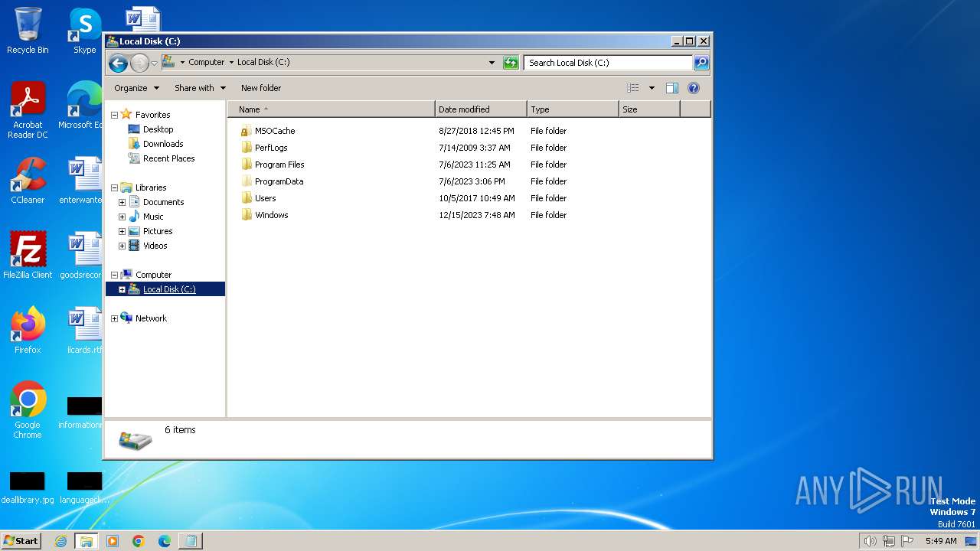Open FileZilla Client desktop icon
The image size is (980, 551).
28,256
